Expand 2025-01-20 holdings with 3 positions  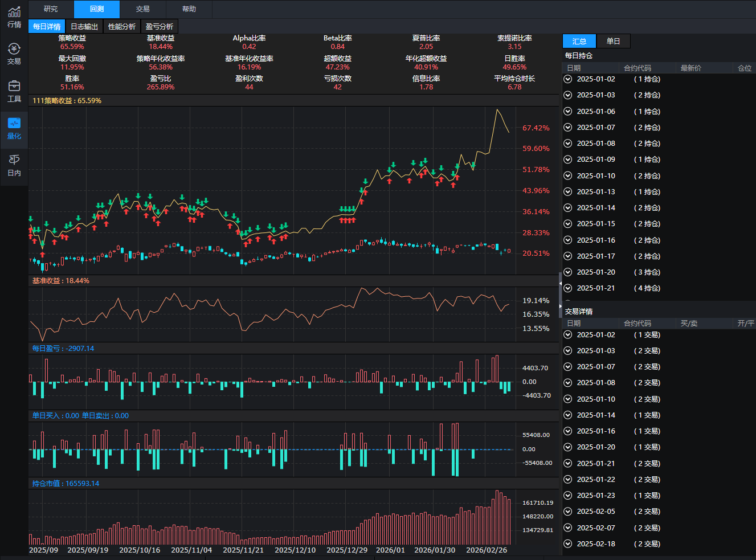[x=568, y=272]
